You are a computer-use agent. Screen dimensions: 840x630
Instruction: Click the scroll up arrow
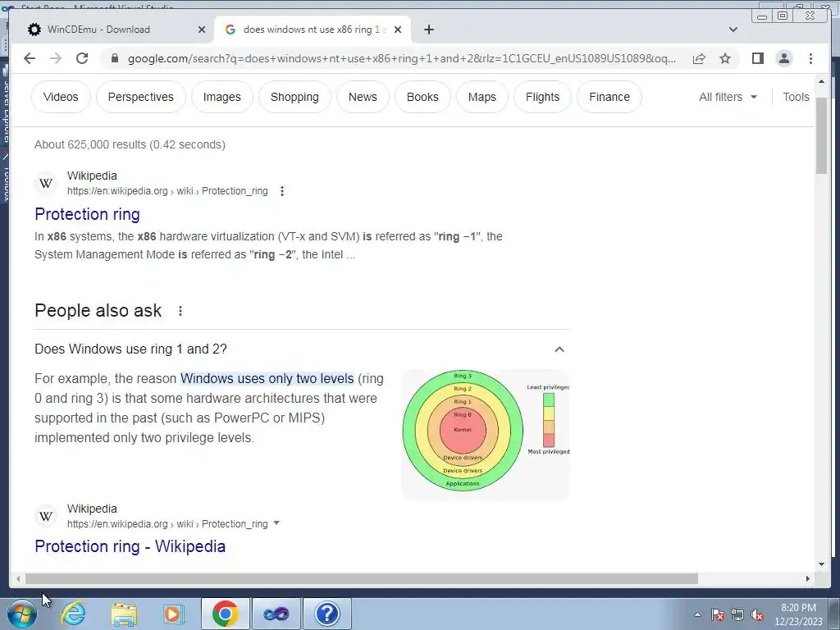pos(821,81)
